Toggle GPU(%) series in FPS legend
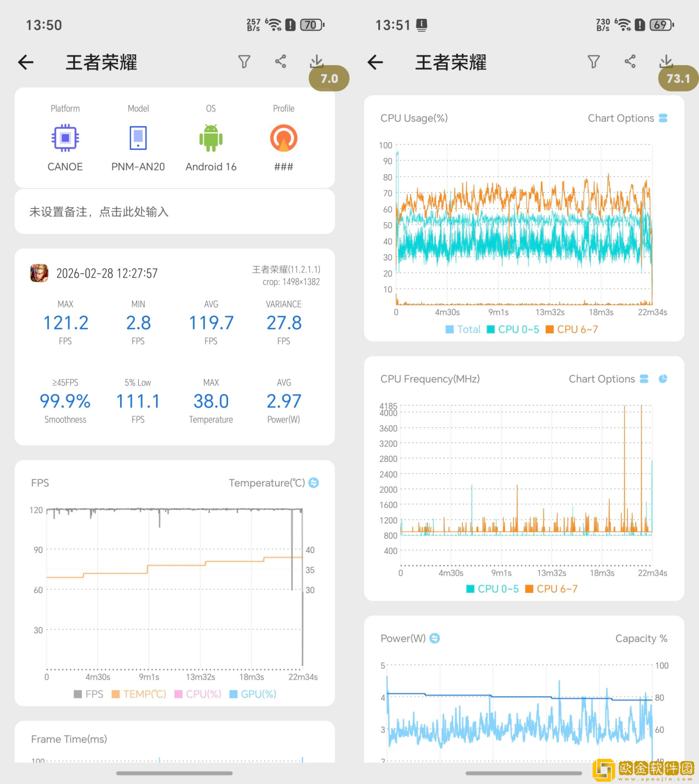This screenshot has width=699, height=784. point(252,694)
